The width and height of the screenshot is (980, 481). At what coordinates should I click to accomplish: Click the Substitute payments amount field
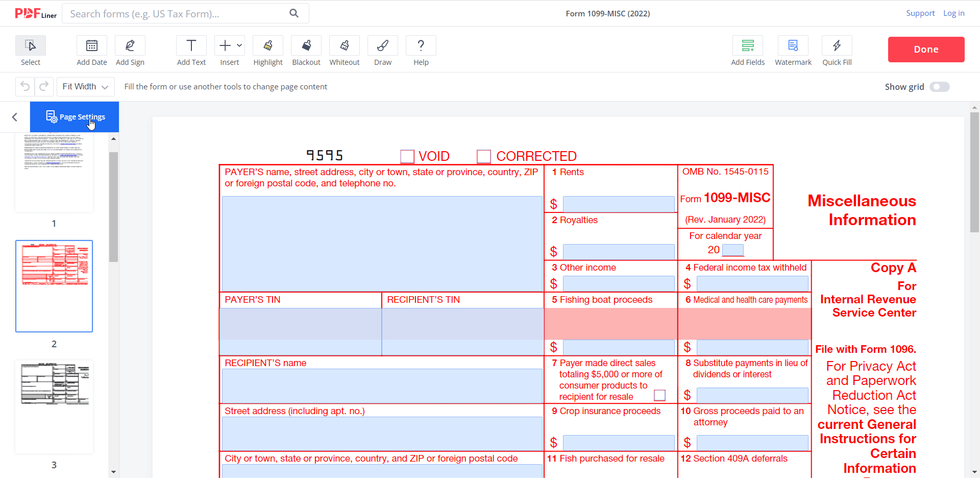click(x=752, y=395)
